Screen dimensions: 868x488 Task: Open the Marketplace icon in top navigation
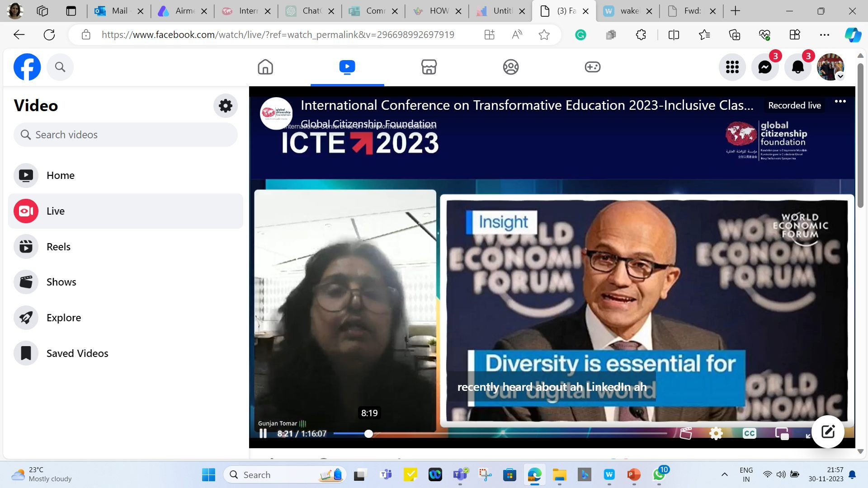coord(429,67)
